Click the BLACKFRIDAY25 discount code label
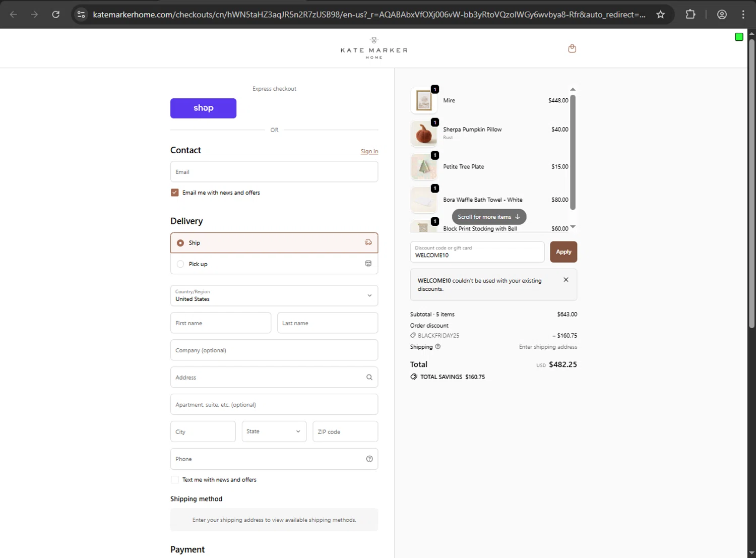756x558 pixels. (x=438, y=335)
